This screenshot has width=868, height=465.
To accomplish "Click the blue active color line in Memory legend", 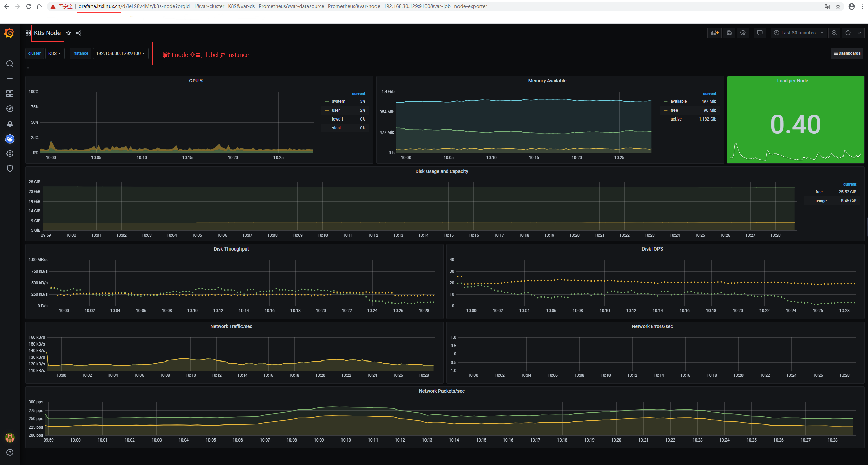I will tap(666, 119).
